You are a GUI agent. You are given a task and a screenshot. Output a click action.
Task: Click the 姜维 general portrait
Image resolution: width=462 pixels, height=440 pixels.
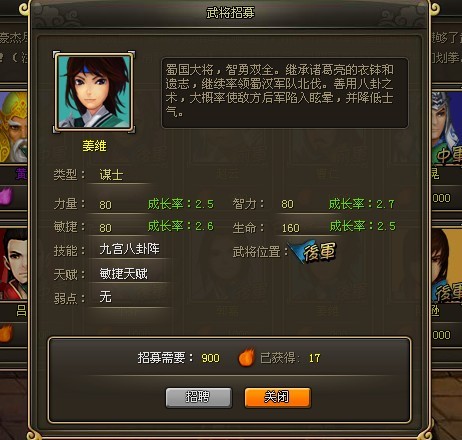click(94, 92)
